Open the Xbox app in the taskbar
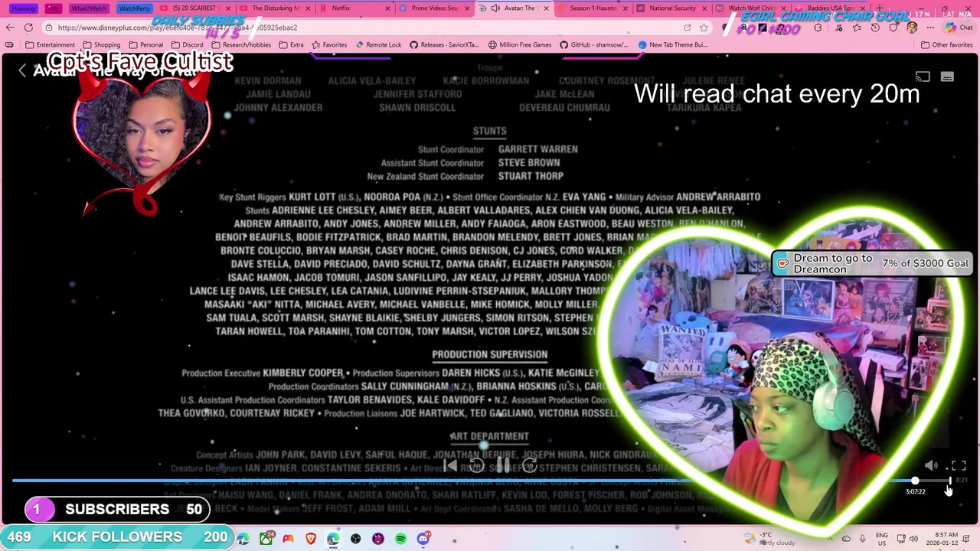Viewport: 980px width, 551px height. pyautogui.click(x=266, y=540)
